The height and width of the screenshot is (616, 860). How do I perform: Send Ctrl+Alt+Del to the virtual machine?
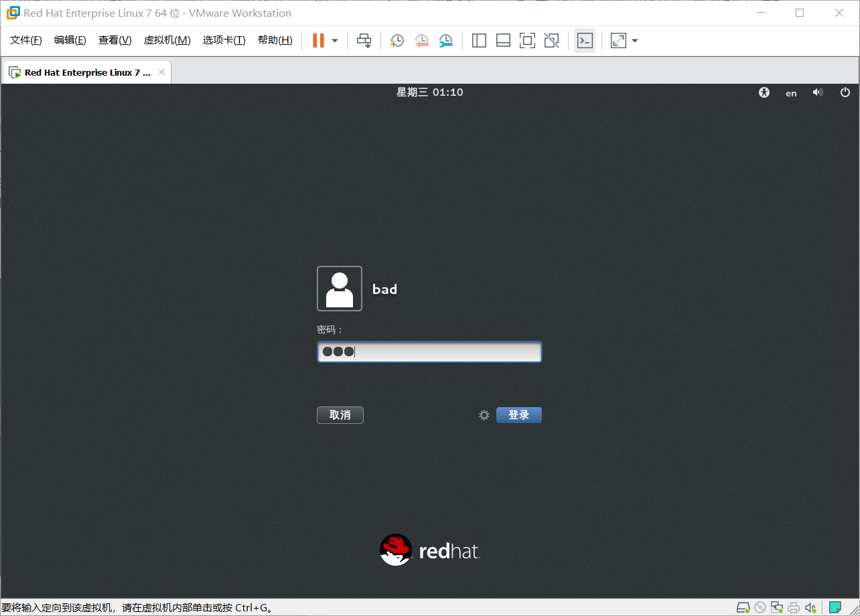click(364, 41)
